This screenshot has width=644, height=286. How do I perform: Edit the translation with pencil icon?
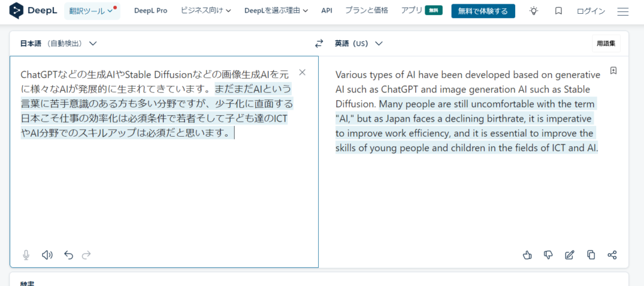[570, 255]
